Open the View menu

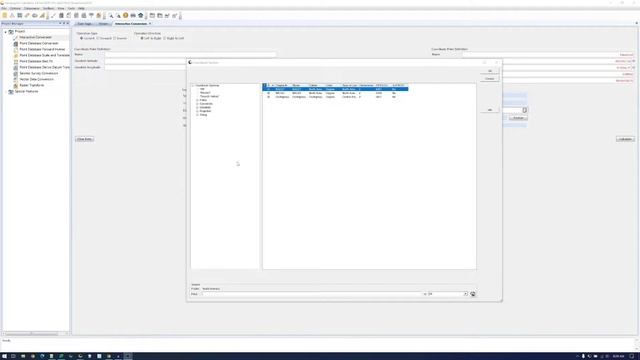61,8
